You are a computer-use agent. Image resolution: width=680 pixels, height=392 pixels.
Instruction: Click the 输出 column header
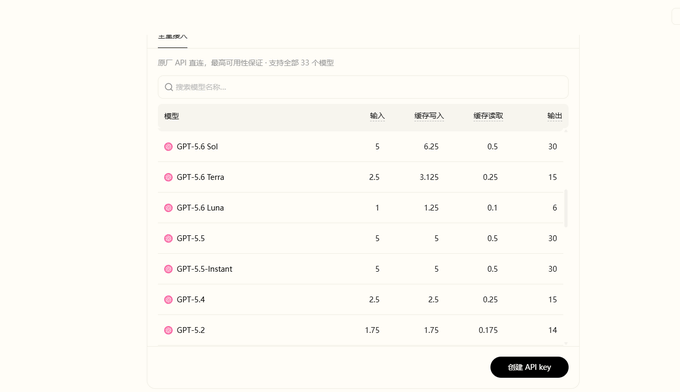(555, 116)
